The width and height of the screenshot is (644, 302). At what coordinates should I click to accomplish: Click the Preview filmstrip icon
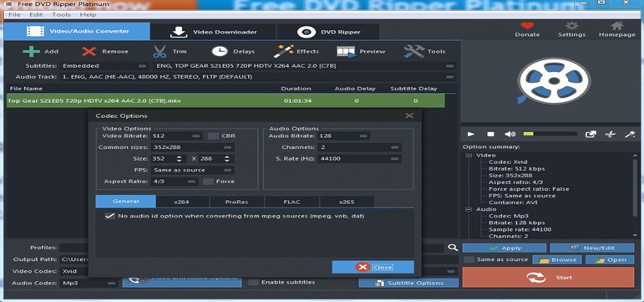(x=346, y=51)
